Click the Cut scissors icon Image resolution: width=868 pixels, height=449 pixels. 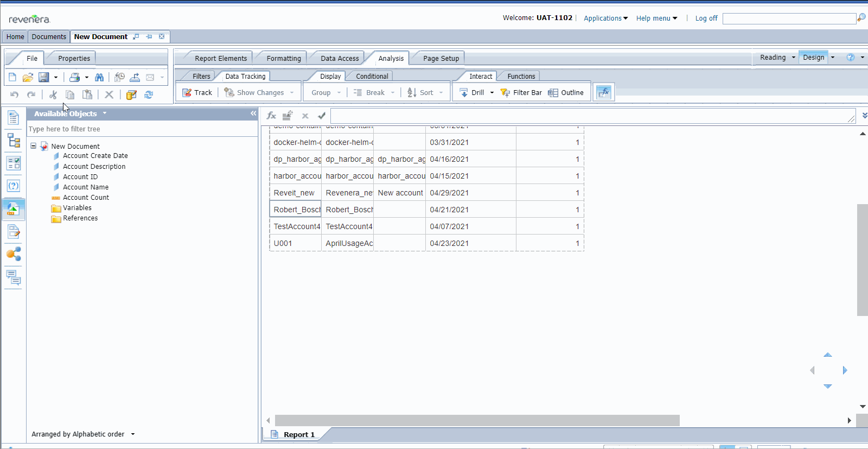pyautogui.click(x=53, y=94)
